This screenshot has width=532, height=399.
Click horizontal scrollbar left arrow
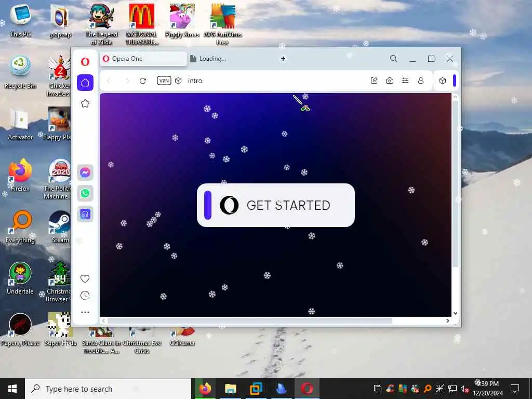[103, 321]
